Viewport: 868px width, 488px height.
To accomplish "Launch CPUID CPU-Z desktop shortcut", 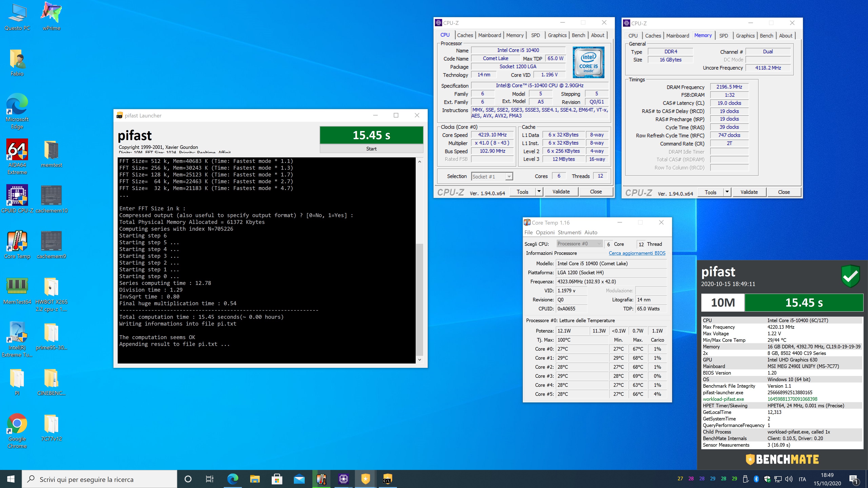I will coord(17,199).
